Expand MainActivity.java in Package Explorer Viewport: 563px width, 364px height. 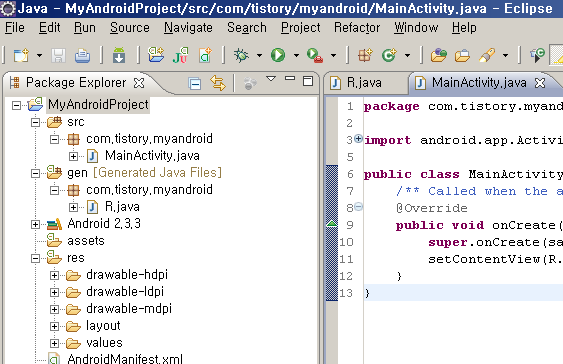[73, 157]
